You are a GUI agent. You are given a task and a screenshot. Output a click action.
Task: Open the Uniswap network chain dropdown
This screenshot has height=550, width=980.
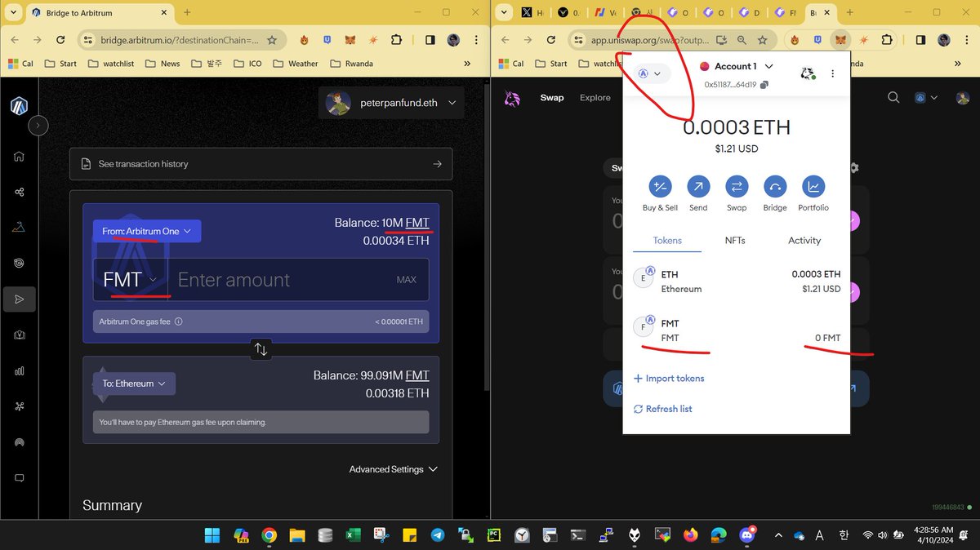coord(926,98)
